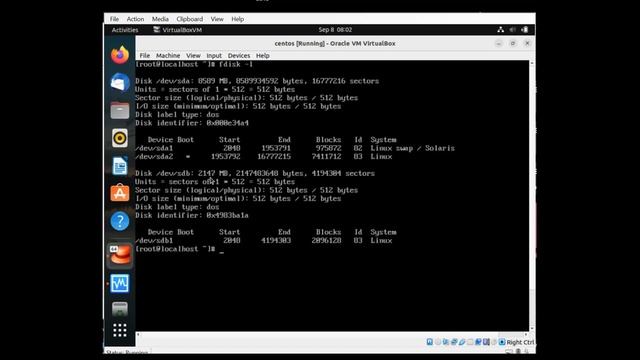Viewport: 640px width, 360px height.
Task: Click 'Disk identifier: 0x4983ba1a' line
Action: point(192,215)
